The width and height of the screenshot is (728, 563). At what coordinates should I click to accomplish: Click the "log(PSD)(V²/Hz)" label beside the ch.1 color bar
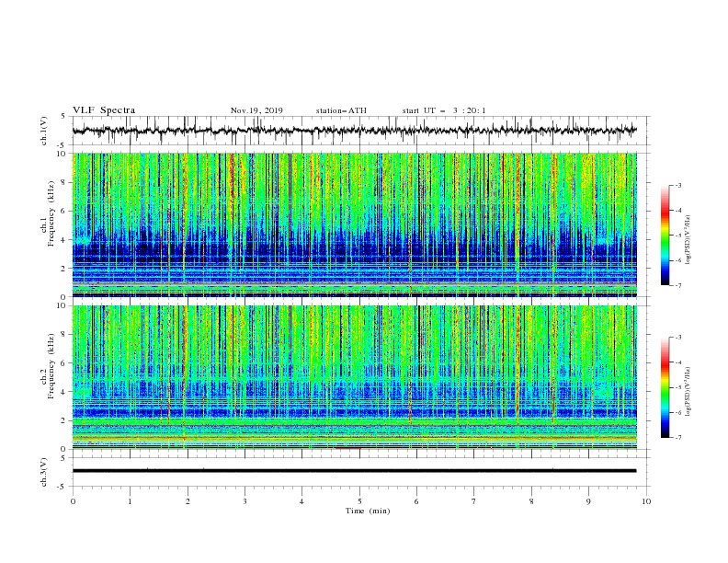(688, 240)
